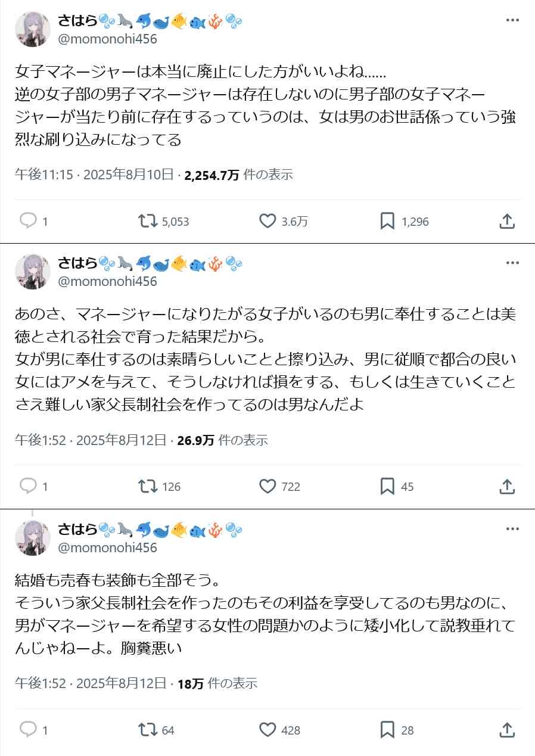The image size is (535, 756).
Task: Retweet the post with 64 reposts
Action: [145, 729]
